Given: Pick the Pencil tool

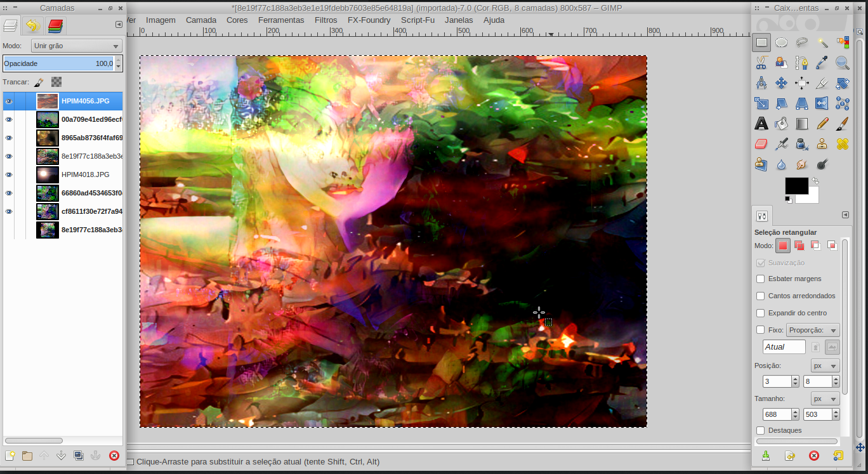Looking at the screenshot, I should 822,124.
